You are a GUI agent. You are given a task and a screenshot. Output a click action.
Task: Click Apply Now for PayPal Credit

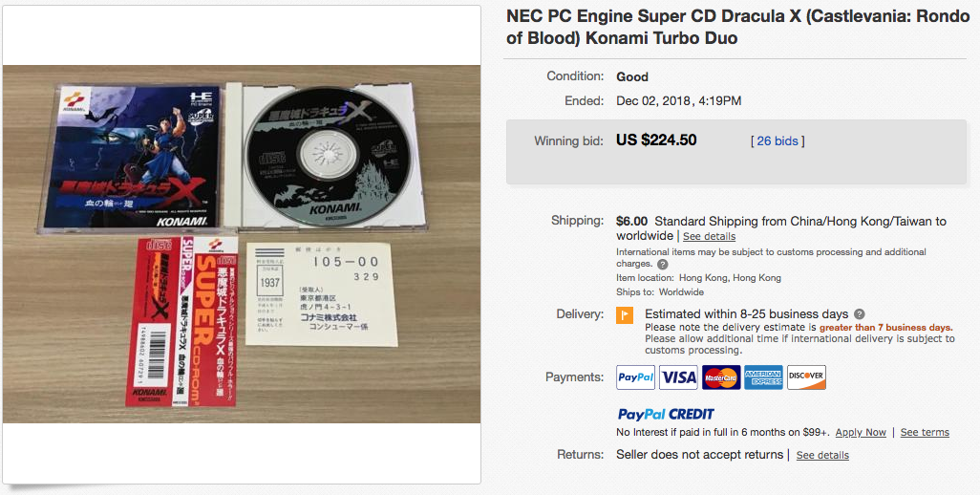(x=861, y=433)
